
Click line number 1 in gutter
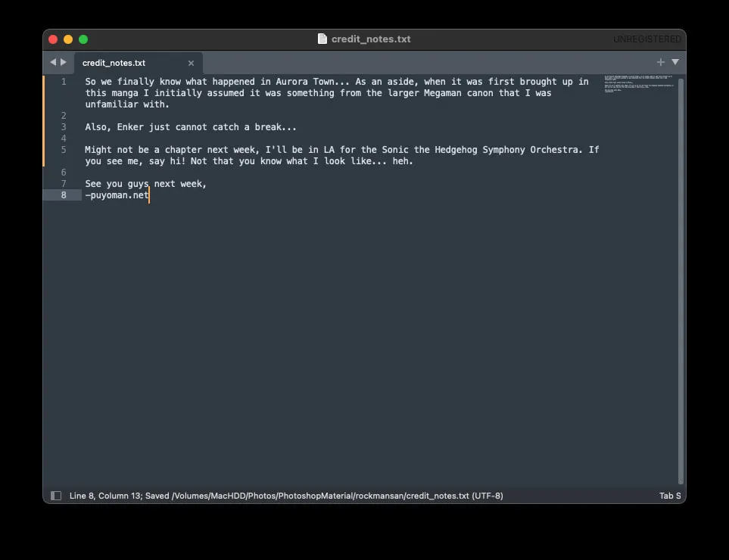[64, 82]
